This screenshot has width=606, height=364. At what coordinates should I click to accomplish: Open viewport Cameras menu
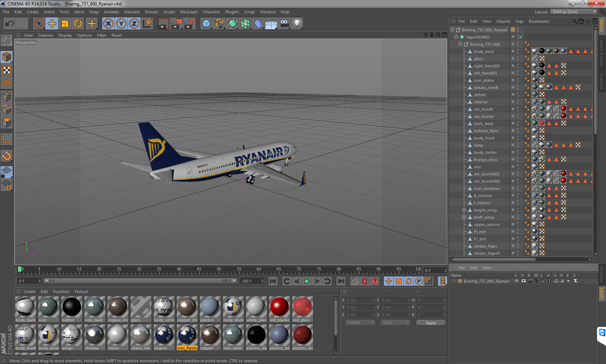point(45,35)
